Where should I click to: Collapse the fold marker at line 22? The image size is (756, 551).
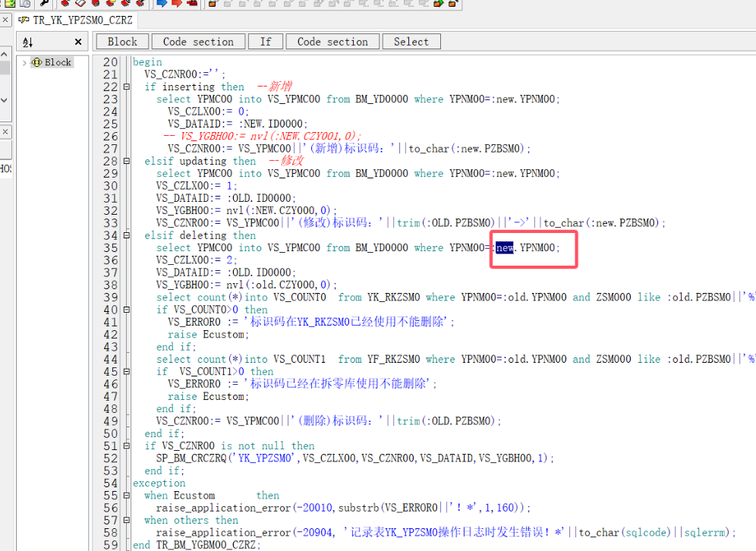click(x=126, y=87)
